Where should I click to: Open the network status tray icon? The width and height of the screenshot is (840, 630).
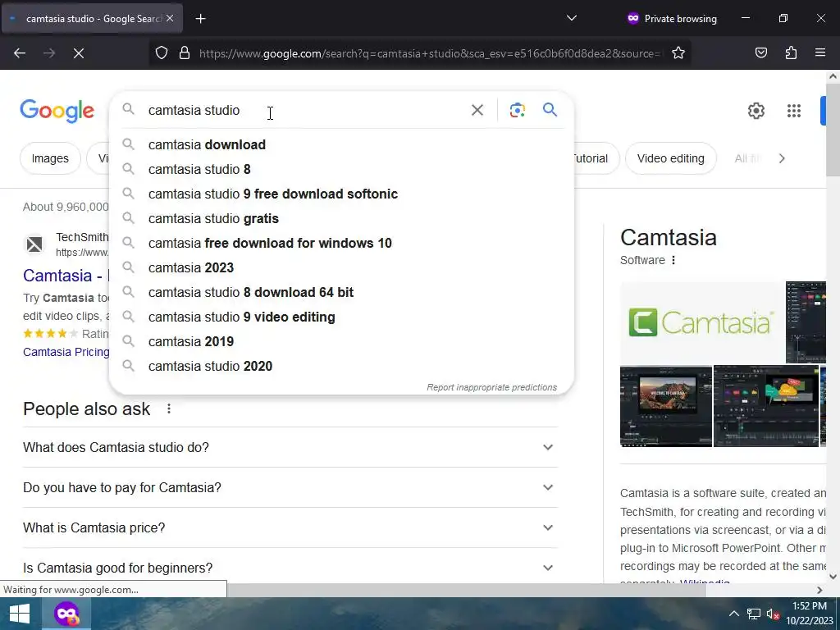(x=754, y=614)
